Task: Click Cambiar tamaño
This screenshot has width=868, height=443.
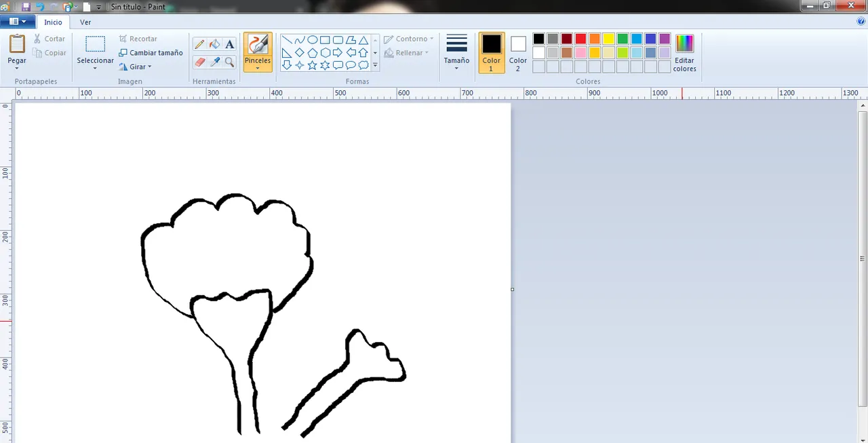Action: (151, 53)
